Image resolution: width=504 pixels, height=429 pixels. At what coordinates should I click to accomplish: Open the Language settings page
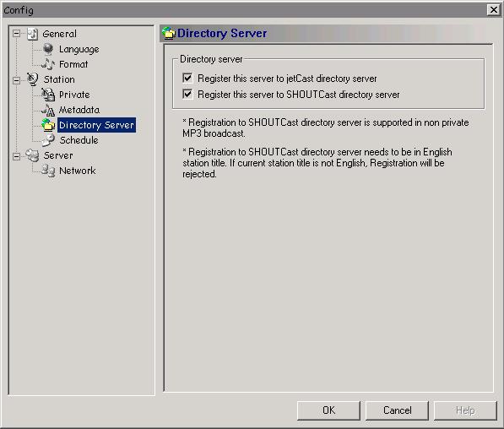pyautogui.click(x=79, y=49)
